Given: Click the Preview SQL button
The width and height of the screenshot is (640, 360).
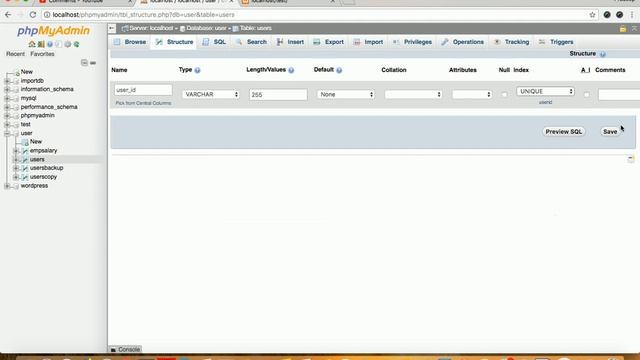Looking at the screenshot, I should [x=564, y=132].
